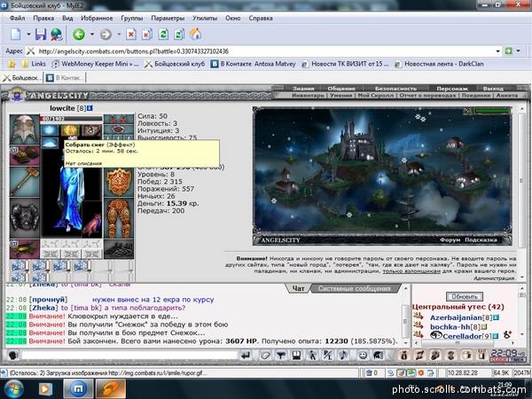
Task: Open the Персонаж game menu
Action: click(x=452, y=89)
